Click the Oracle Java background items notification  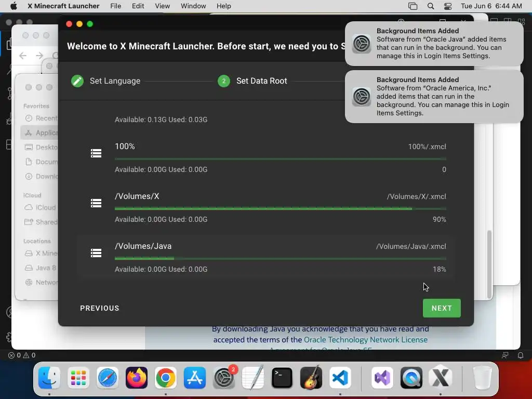[x=434, y=44]
